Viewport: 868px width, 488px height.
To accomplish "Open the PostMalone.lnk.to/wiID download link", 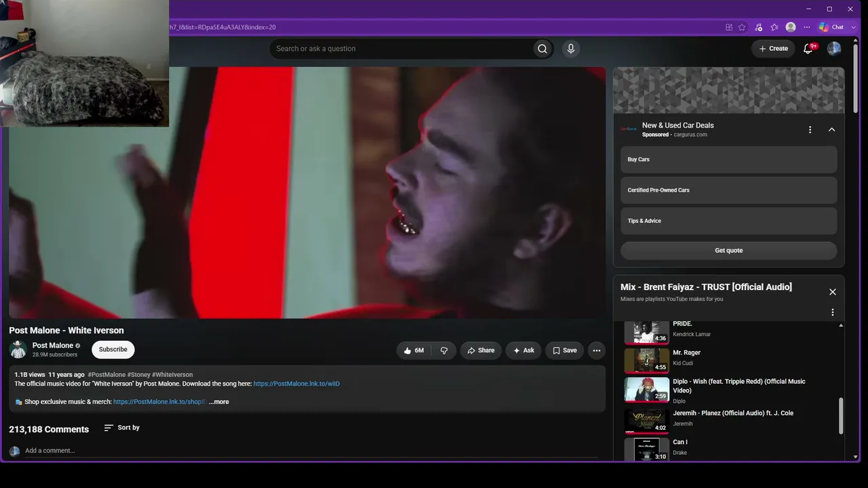I will tap(296, 384).
